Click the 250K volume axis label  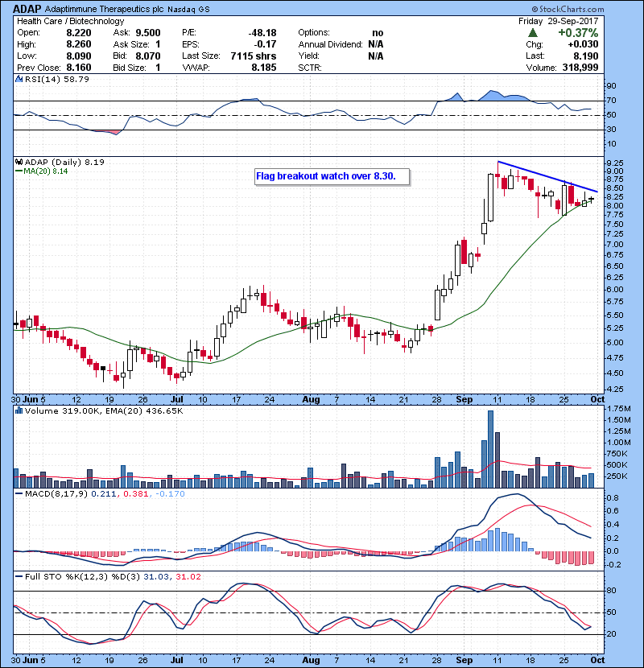pyautogui.click(x=617, y=476)
